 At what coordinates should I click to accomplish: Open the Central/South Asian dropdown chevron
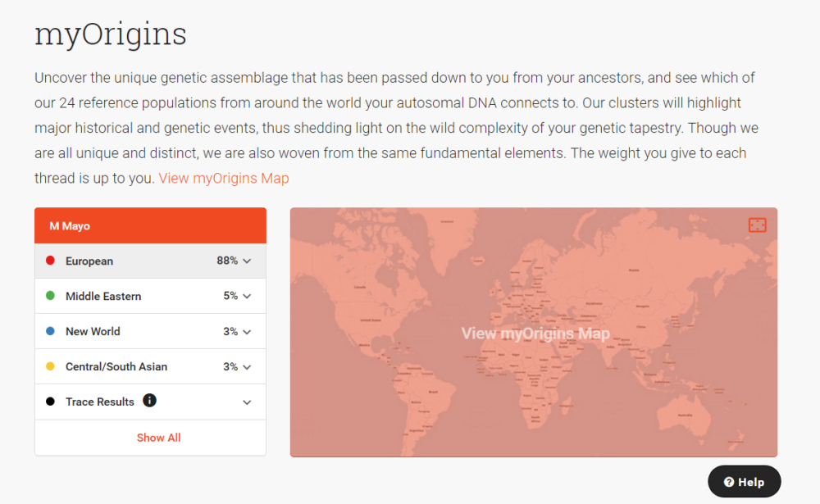click(x=245, y=366)
